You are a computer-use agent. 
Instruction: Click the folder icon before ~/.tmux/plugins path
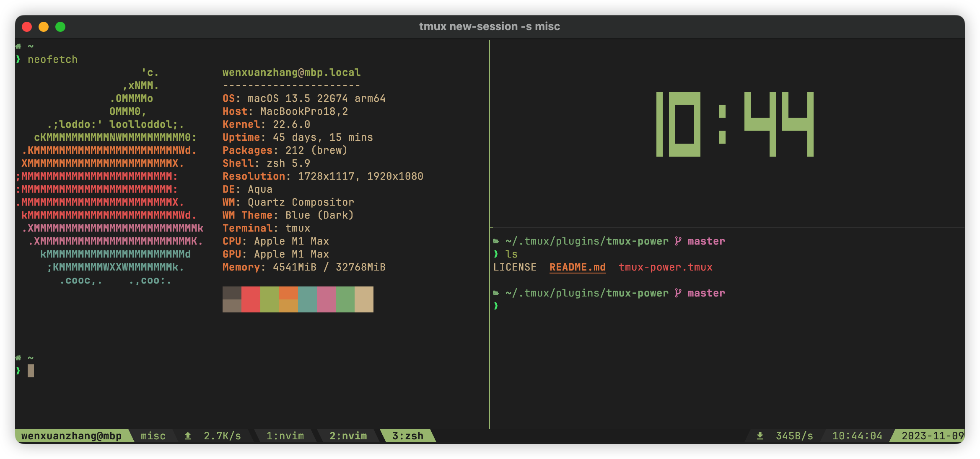point(496,241)
